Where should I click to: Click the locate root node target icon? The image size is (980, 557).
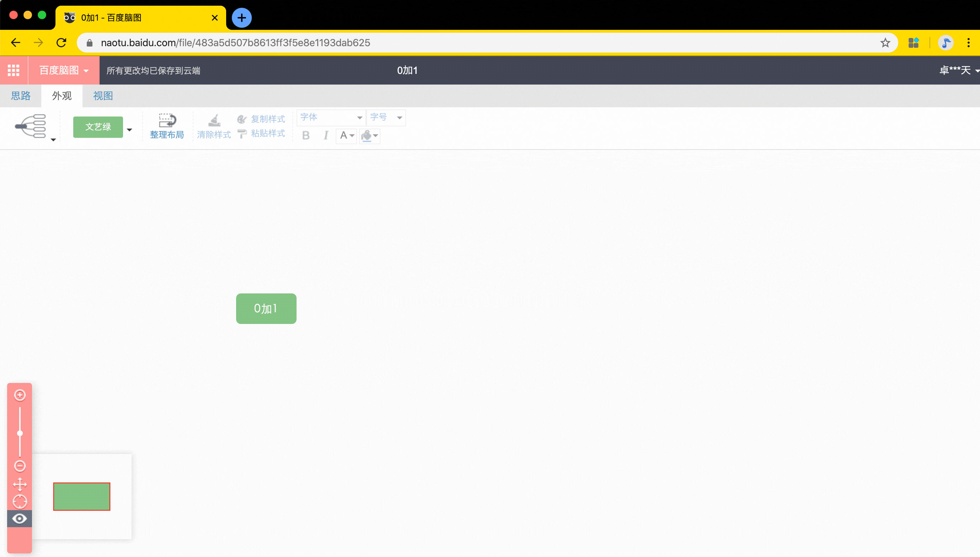[20, 501]
